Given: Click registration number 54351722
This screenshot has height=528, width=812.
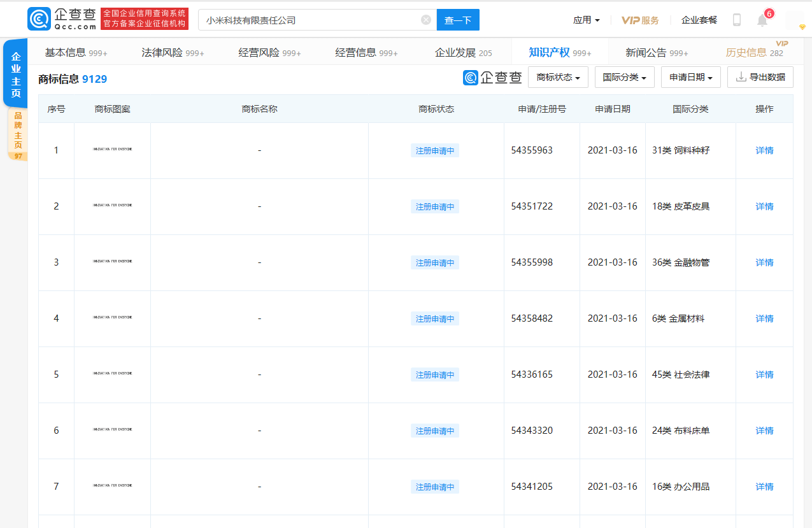Looking at the screenshot, I should 532,206.
